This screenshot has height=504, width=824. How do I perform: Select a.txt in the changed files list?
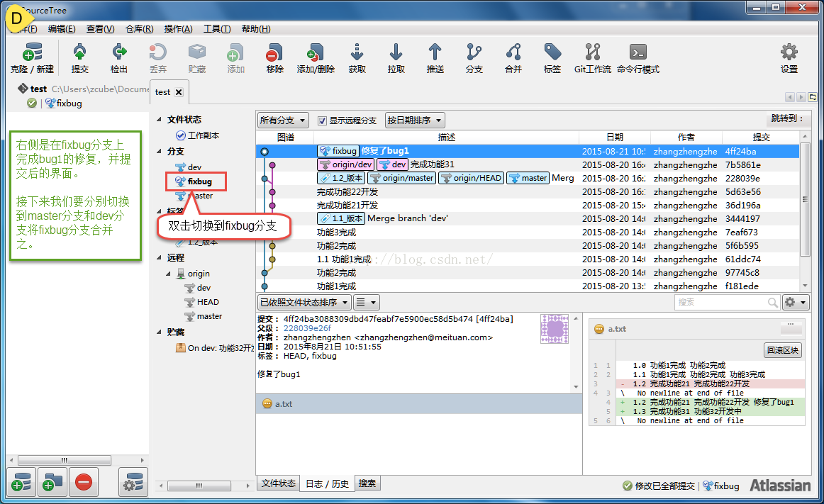[419, 403]
